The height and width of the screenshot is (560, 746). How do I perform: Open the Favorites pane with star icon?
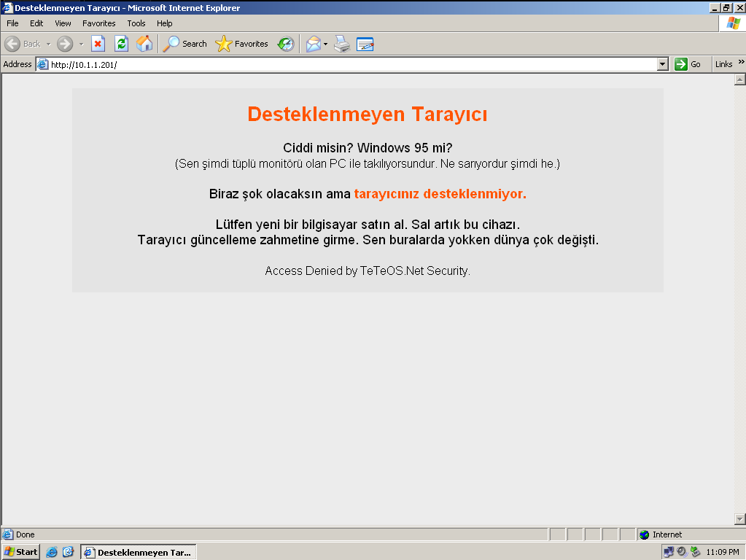tap(241, 44)
